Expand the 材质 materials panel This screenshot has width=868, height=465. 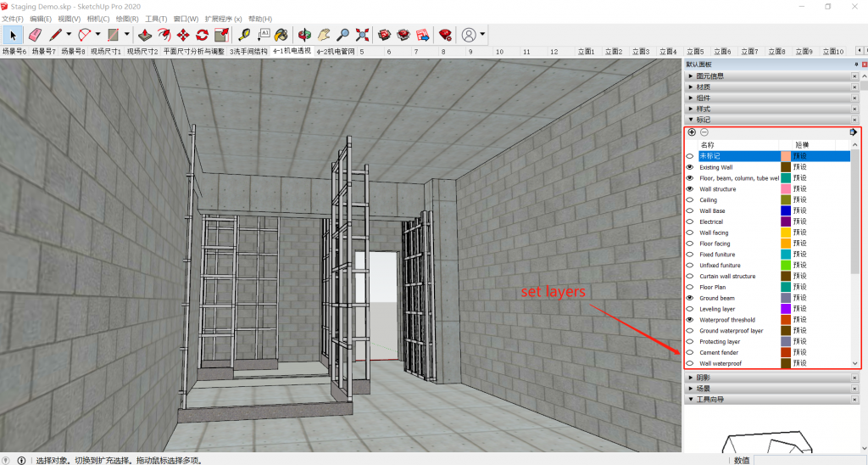click(703, 87)
